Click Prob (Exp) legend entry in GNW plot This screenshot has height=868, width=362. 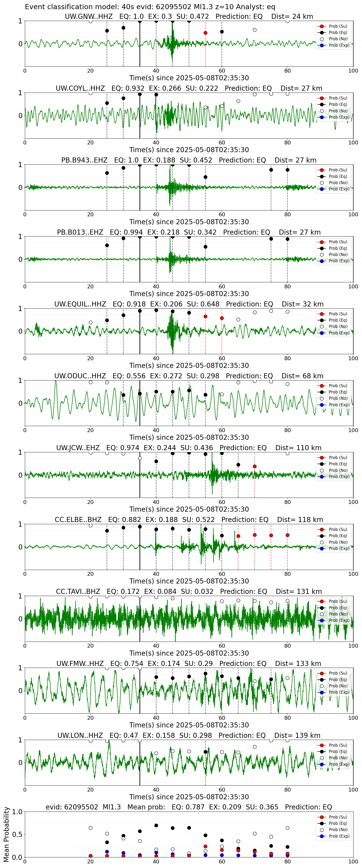point(333,45)
